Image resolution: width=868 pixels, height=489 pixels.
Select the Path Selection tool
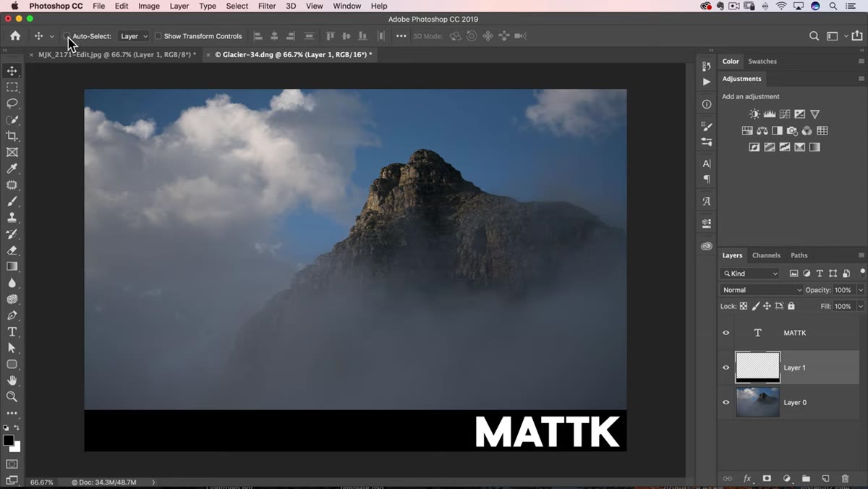tap(12, 348)
